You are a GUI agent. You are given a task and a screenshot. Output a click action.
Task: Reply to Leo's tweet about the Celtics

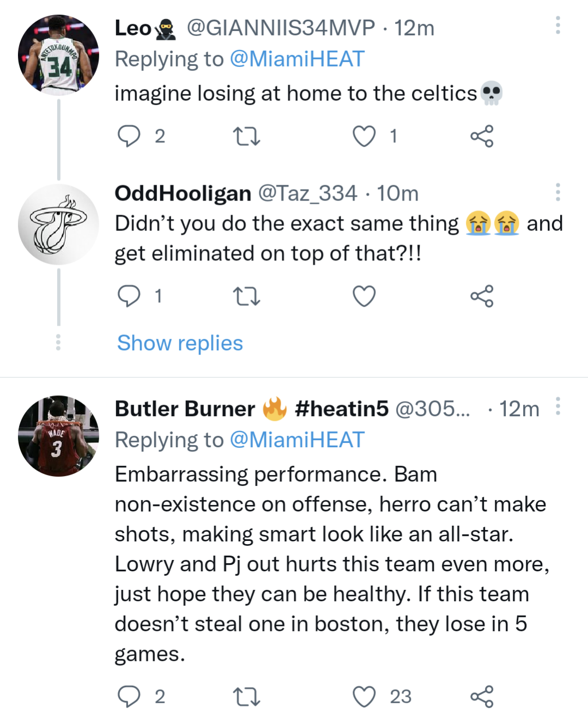129,136
